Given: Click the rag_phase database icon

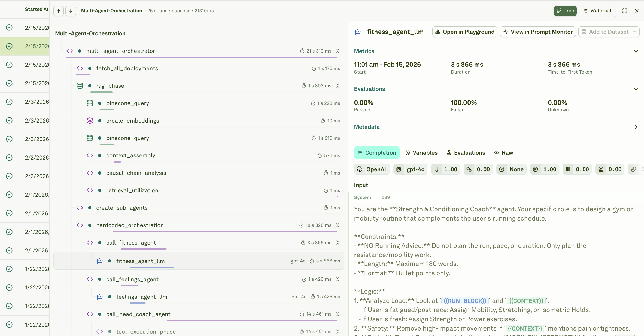Looking at the screenshot, I should point(80,86).
